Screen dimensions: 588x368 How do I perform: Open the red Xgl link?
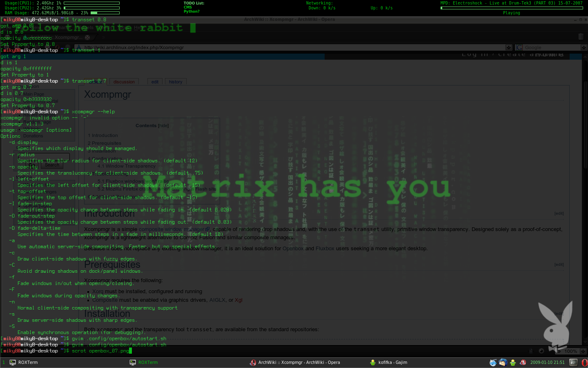238,300
